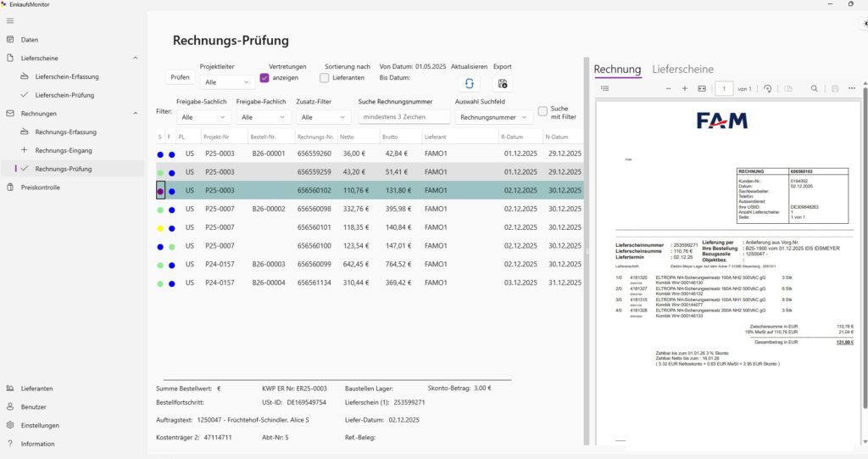868x459 pixels.
Task: Click the plus icon for Rechnungs-Eingang
Action: tap(25, 150)
